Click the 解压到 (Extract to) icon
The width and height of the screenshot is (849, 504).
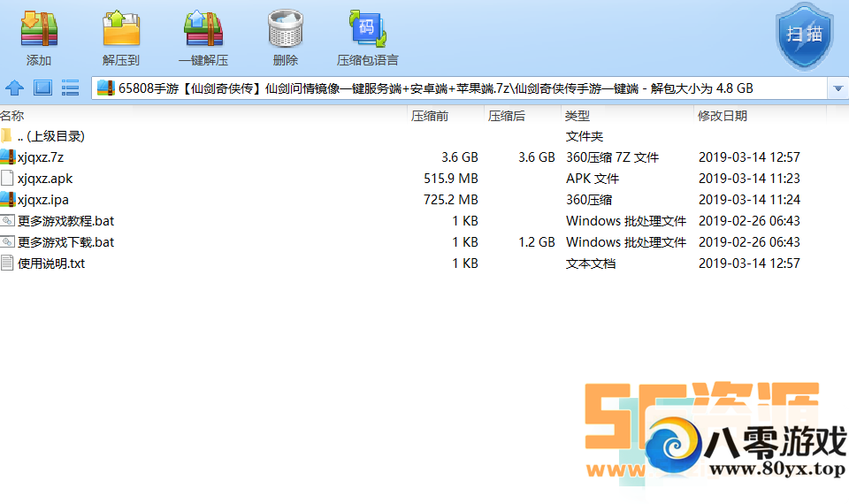[x=121, y=29]
